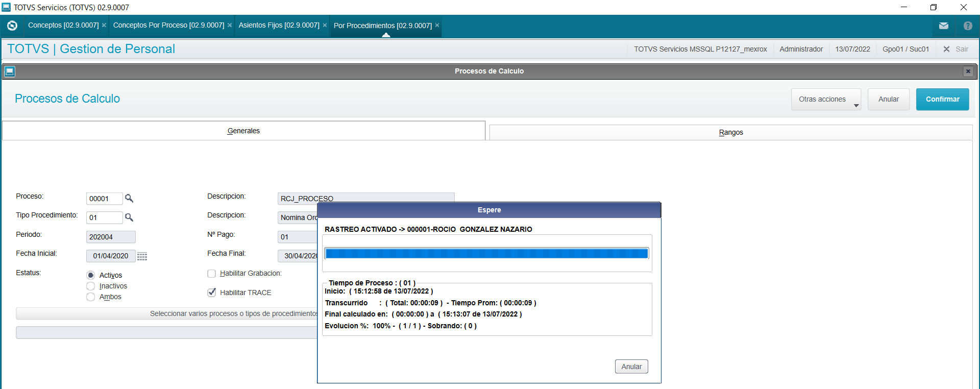This screenshot has width=980, height=389.
Task: Click the Tipo Procedimiento input field
Action: pos(104,217)
